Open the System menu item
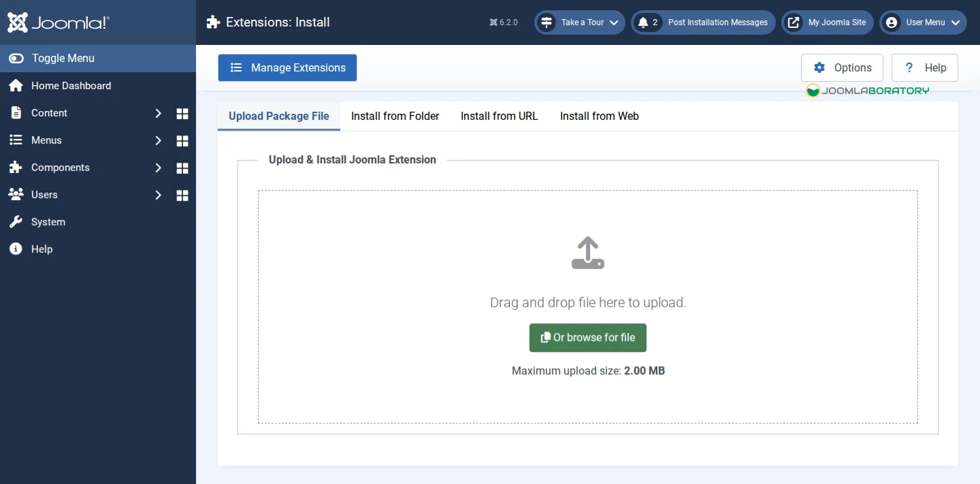Image resolution: width=980 pixels, height=484 pixels. coord(98,222)
